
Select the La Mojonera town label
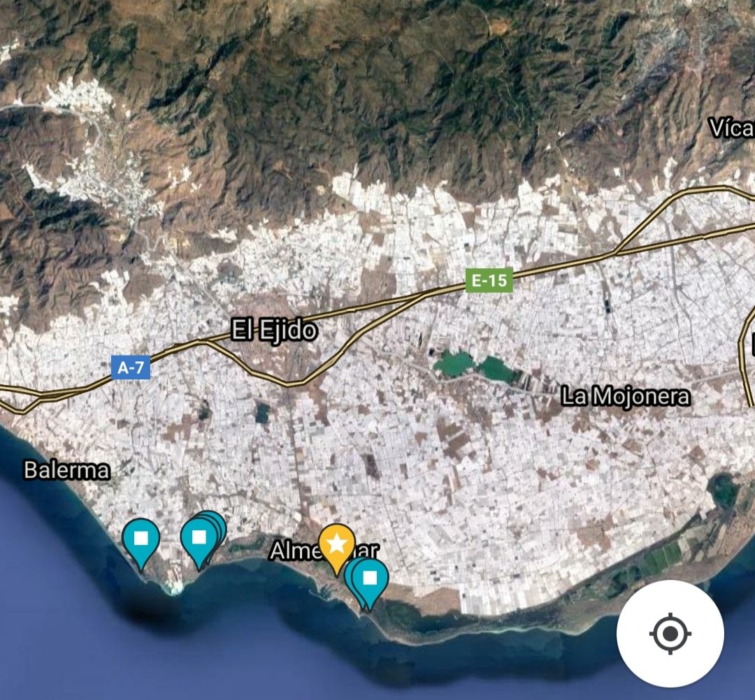click(x=626, y=396)
